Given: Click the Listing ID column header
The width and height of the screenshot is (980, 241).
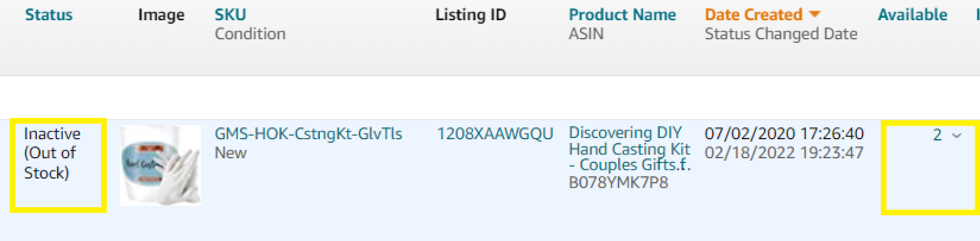Looking at the screenshot, I should (x=471, y=15).
